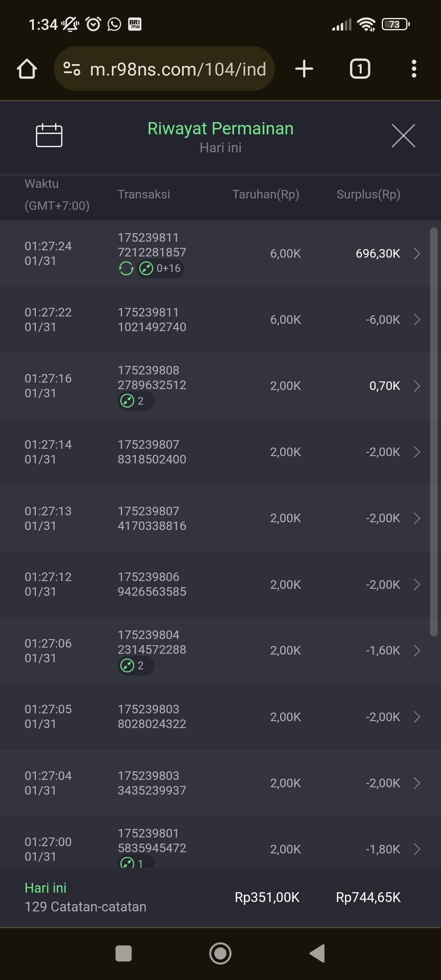This screenshot has width=441, height=980.
Task: Expand the 0,70K surplus transaction details
Action: pos(417,386)
